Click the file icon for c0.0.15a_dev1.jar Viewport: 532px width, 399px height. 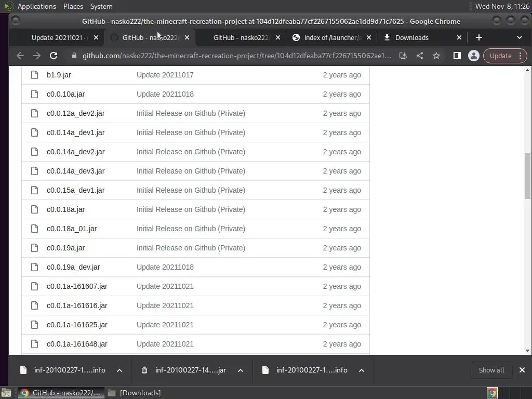point(35,190)
